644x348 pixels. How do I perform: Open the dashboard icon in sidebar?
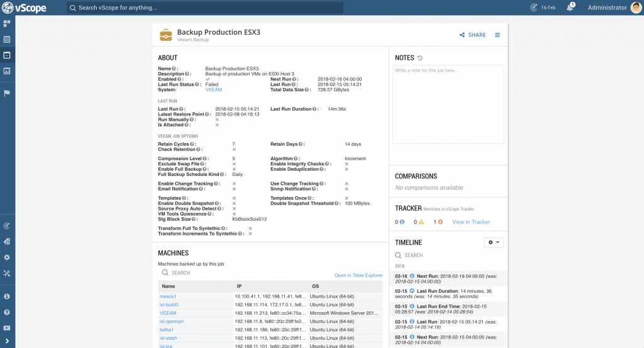coord(6,24)
